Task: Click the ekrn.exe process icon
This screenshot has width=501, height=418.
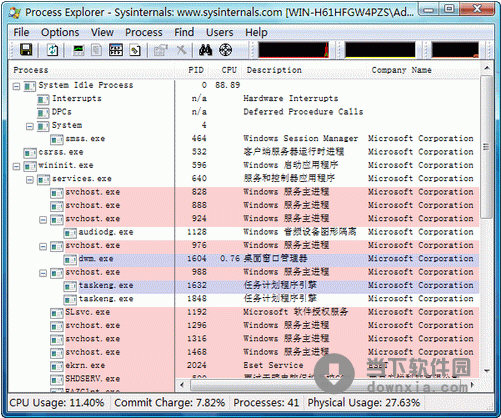Action: [57, 366]
